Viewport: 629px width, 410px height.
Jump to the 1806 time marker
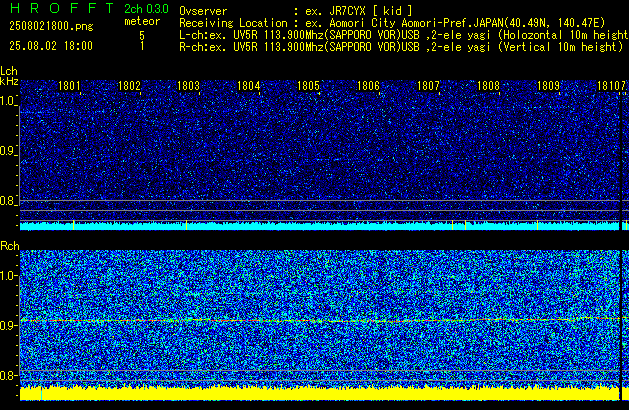(368, 86)
